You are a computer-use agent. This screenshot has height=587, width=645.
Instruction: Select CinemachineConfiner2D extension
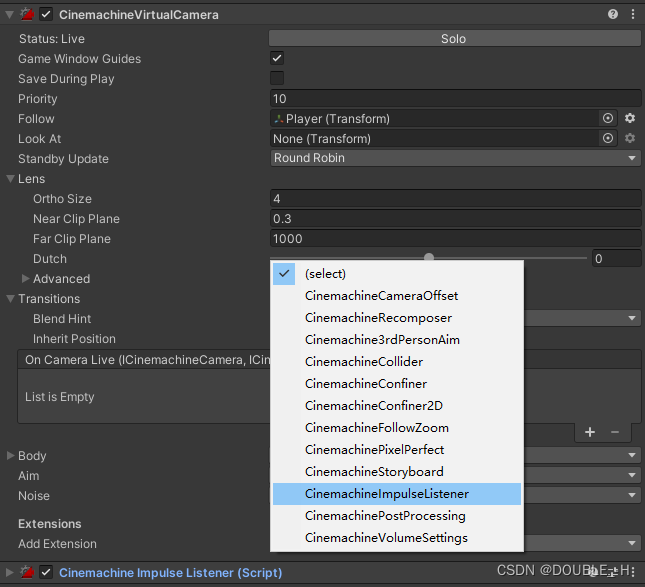pos(397,406)
